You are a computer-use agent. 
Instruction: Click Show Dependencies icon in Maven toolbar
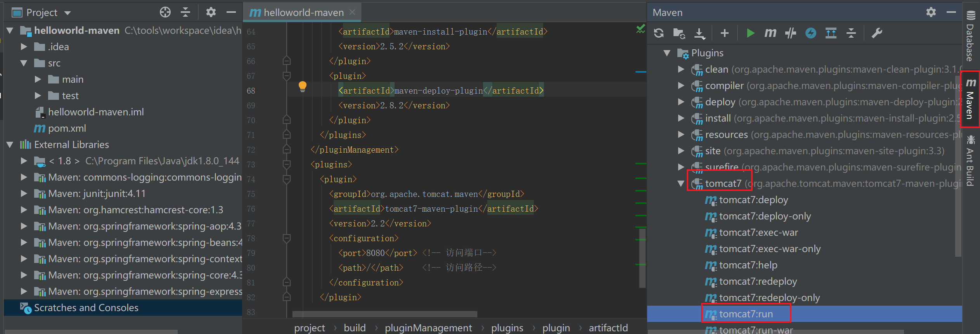tap(831, 33)
